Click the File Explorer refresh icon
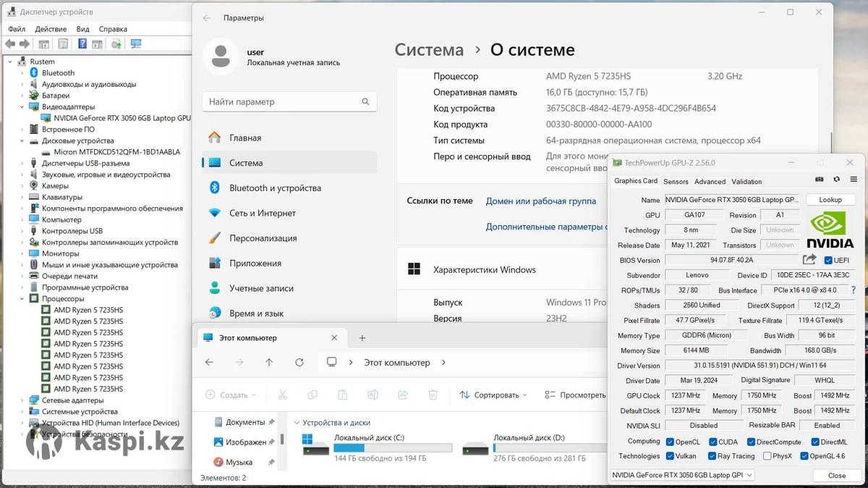 click(299, 363)
